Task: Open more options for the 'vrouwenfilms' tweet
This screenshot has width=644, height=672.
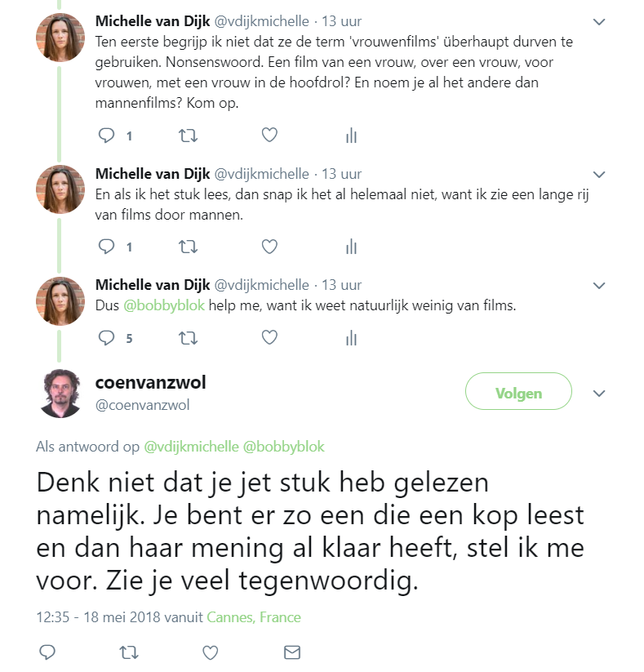Action: [x=599, y=21]
